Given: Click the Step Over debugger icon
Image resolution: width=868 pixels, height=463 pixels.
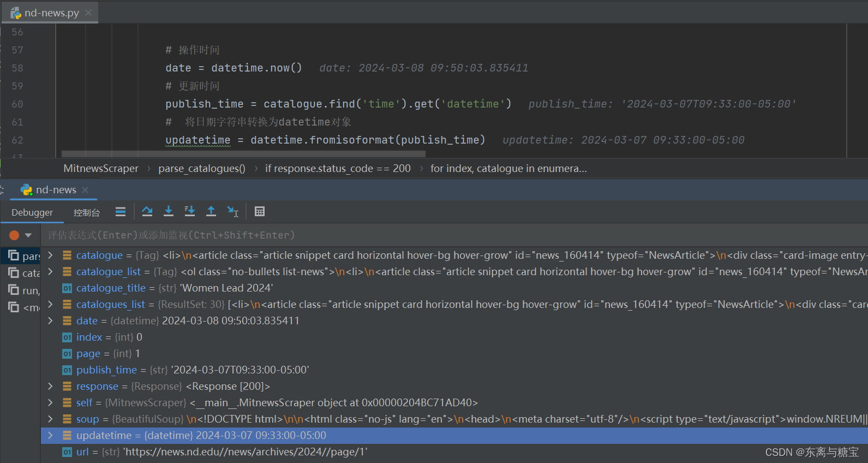Looking at the screenshot, I should [147, 211].
